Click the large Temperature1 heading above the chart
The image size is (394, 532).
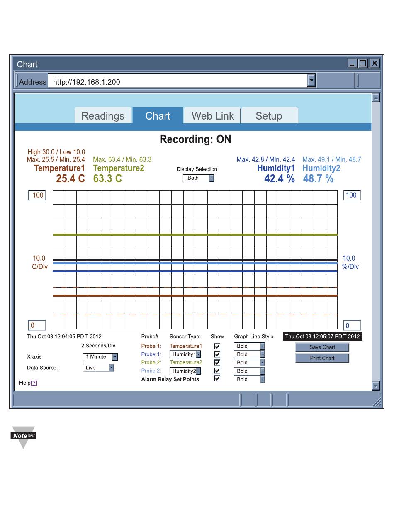click(x=60, y=168)
